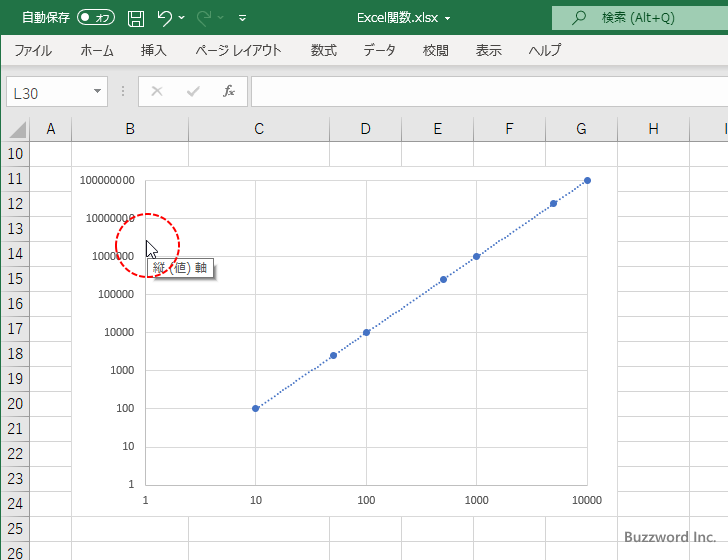
Task: Click the Save icon in title bar
Action: click(x=136, y=18)
